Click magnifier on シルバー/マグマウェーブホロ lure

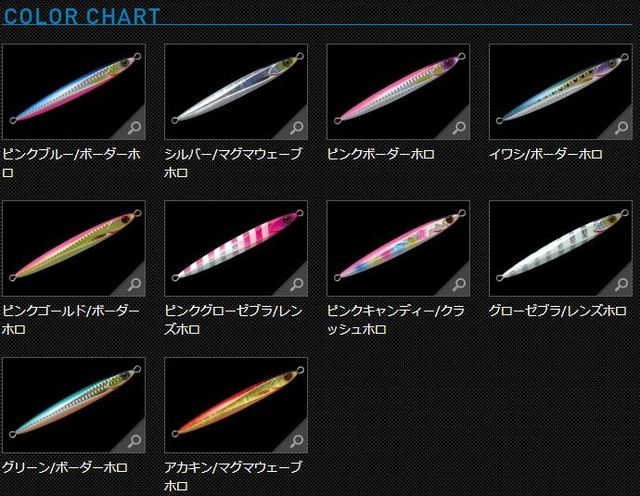coord(297,127)
